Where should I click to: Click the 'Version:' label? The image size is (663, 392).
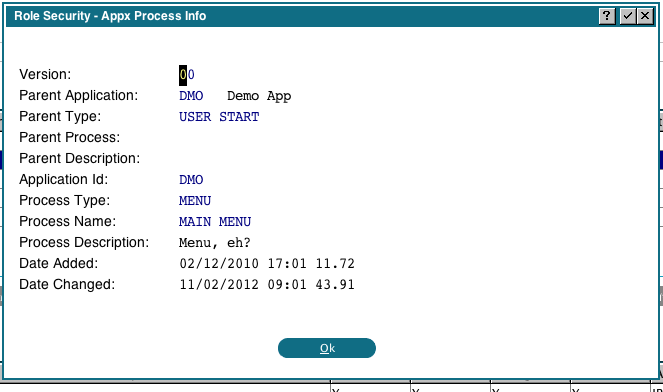click(45, 74)
